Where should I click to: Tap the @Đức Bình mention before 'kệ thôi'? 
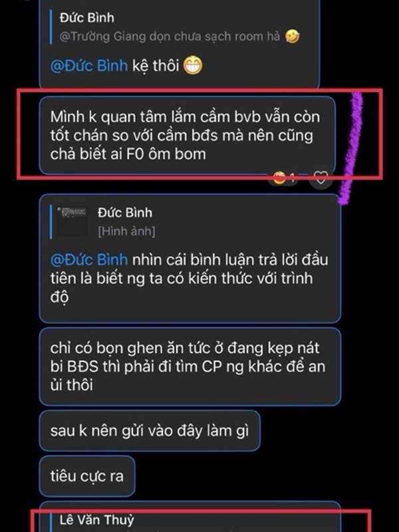pyautogui.click(x=89, y=65)
